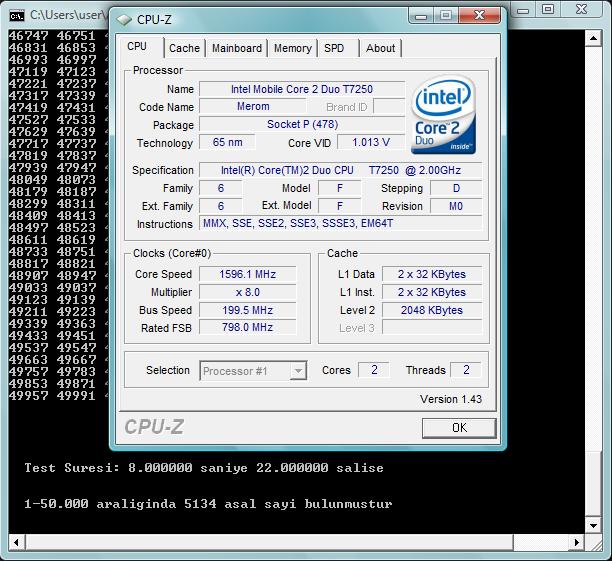Click the command prompt window icon

(17, 16)
